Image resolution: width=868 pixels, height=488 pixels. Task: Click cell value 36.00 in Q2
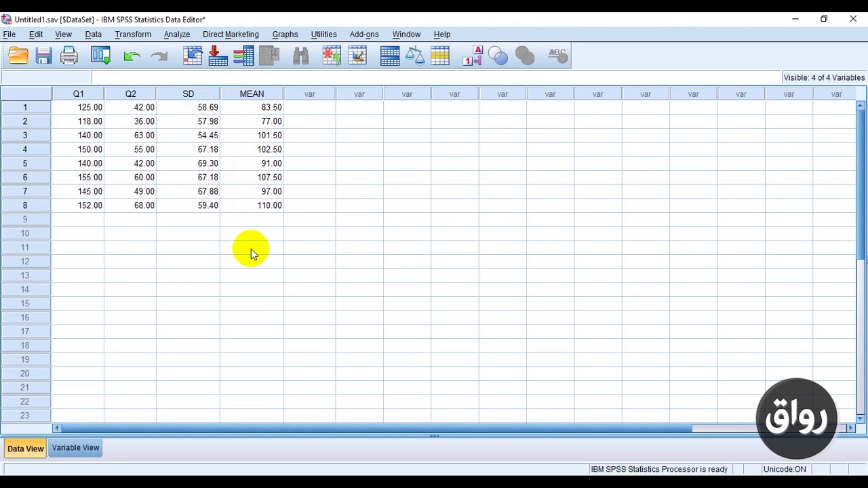[x=130, y=121]
